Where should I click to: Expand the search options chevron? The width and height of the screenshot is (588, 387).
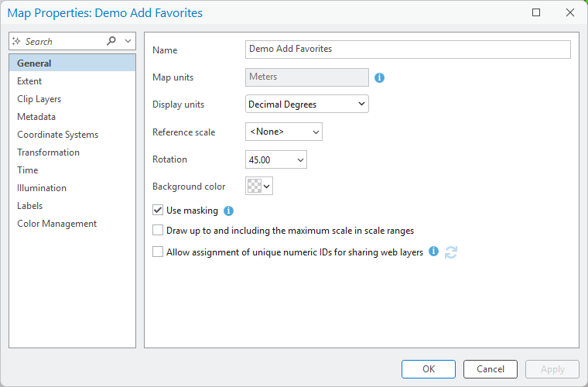click(x=128, y=41)
